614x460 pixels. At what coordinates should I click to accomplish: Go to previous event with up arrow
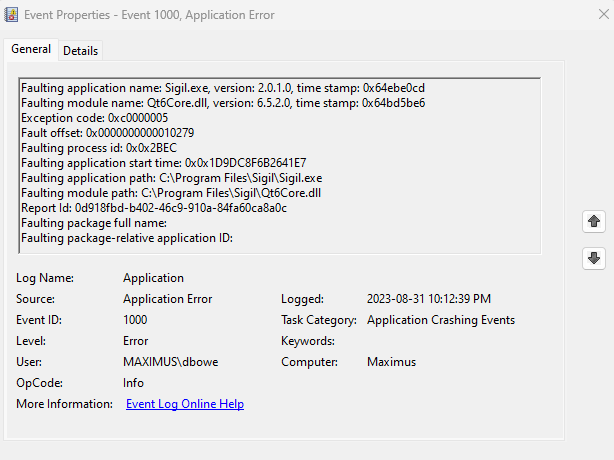[x=594, y=221]
